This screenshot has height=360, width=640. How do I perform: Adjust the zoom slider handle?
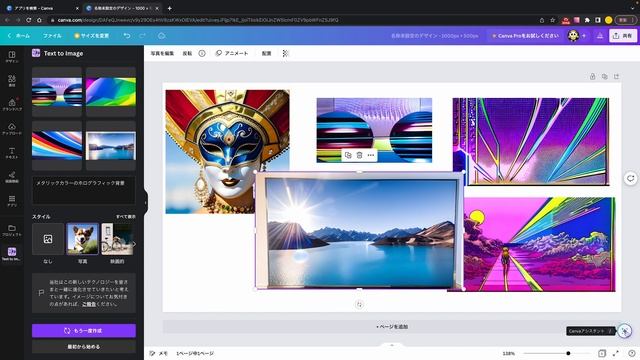point(568,353)
